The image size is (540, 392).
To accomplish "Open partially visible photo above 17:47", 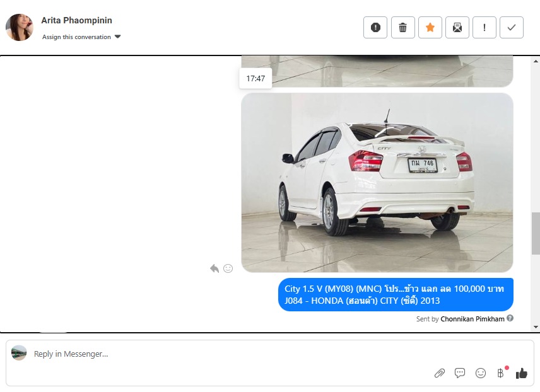I will click(377, 71).
